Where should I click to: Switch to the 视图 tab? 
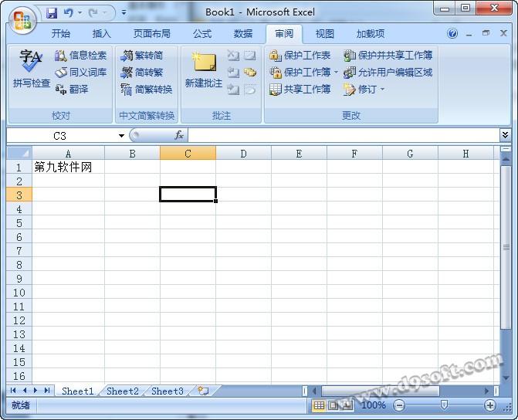point(325,34)
